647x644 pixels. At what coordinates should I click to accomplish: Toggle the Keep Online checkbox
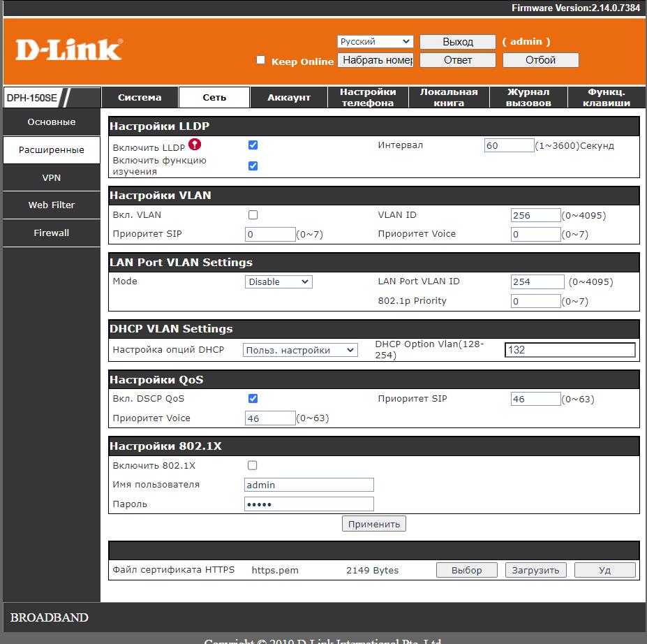tap(260, 60)
